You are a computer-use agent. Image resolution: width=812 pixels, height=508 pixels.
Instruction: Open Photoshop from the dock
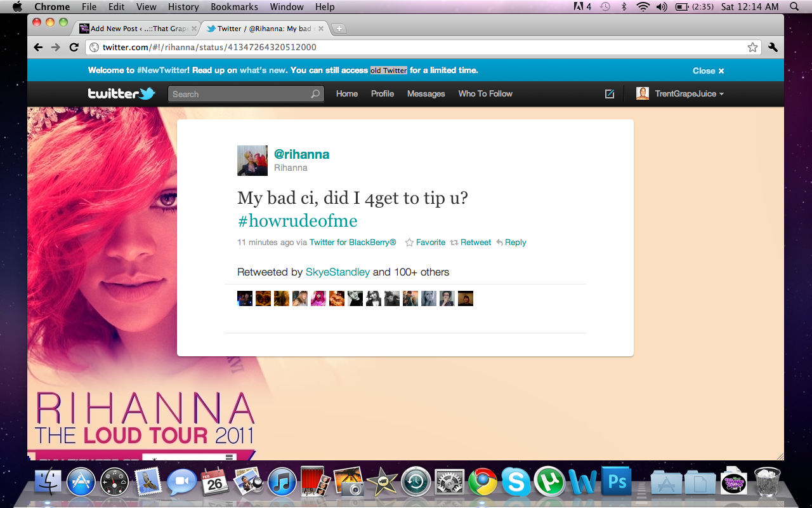(616, 483)
